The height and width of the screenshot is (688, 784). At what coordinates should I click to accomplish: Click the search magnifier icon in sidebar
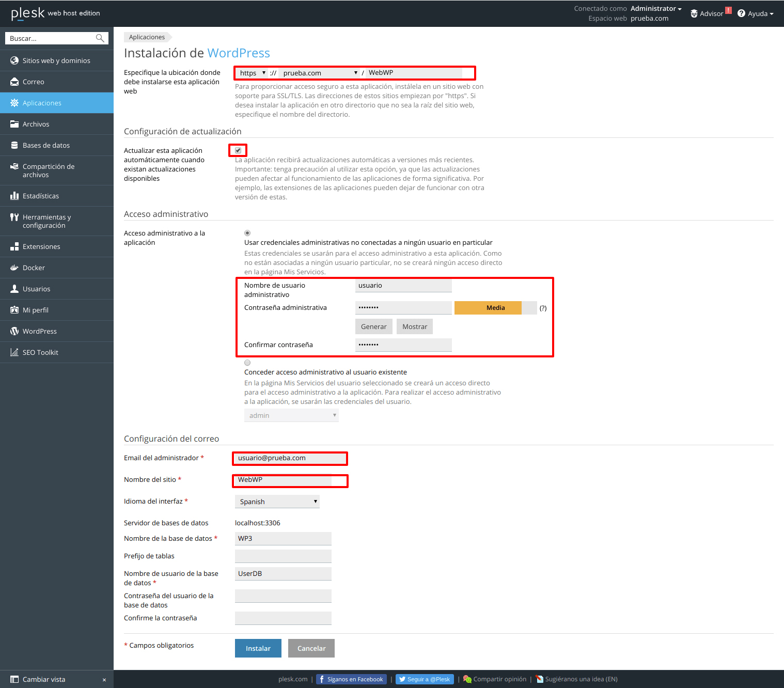[x=100, y=38]
